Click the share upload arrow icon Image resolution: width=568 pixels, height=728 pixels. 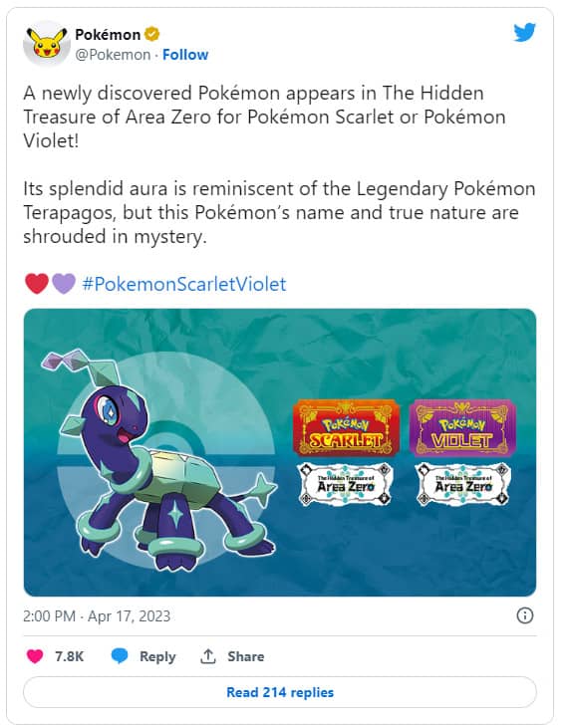[208, 656]
